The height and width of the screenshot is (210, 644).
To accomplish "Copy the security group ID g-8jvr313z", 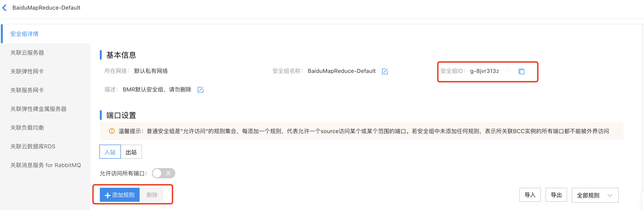I will 521,71.
